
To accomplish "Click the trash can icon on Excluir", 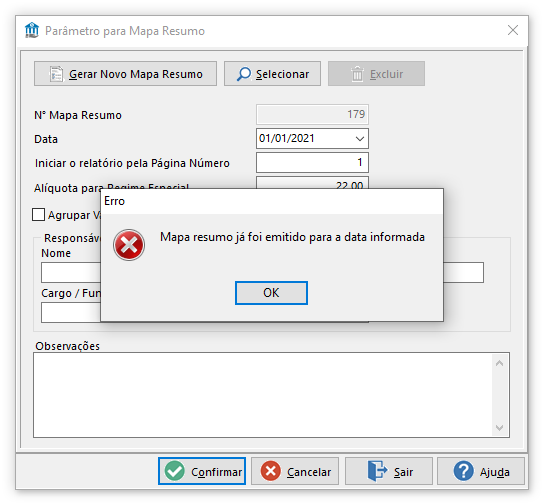I will 357,74.
